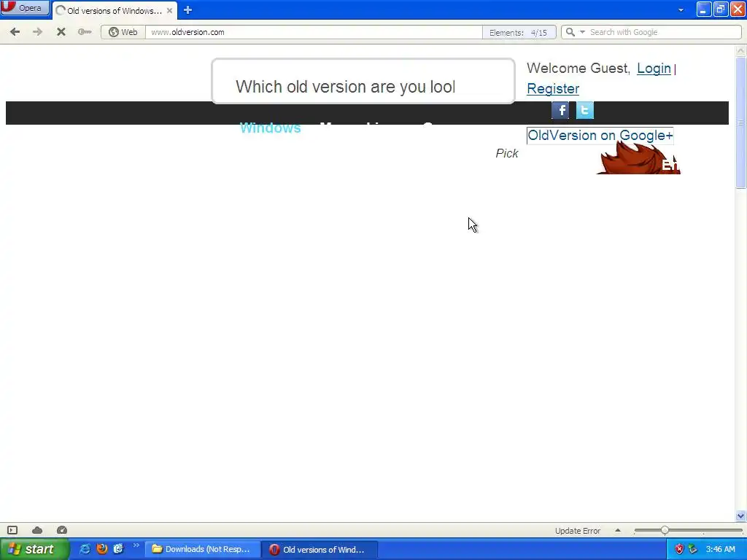
Task: Open a new tab with plus button
Action: point(187,10)
